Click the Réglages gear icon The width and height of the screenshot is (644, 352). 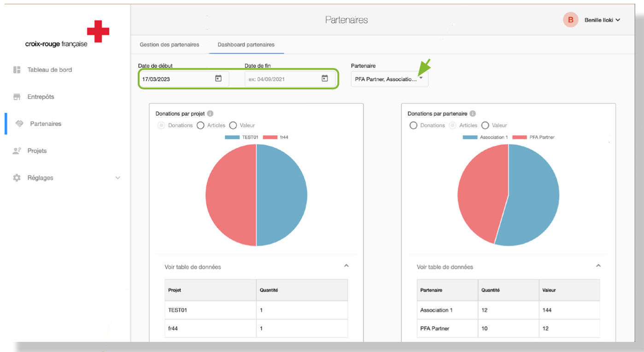17,178
